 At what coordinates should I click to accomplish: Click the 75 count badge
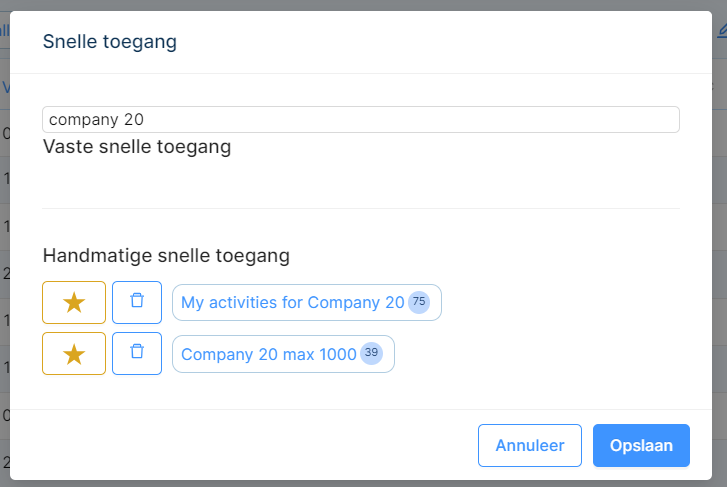click(x=419, y=302)
